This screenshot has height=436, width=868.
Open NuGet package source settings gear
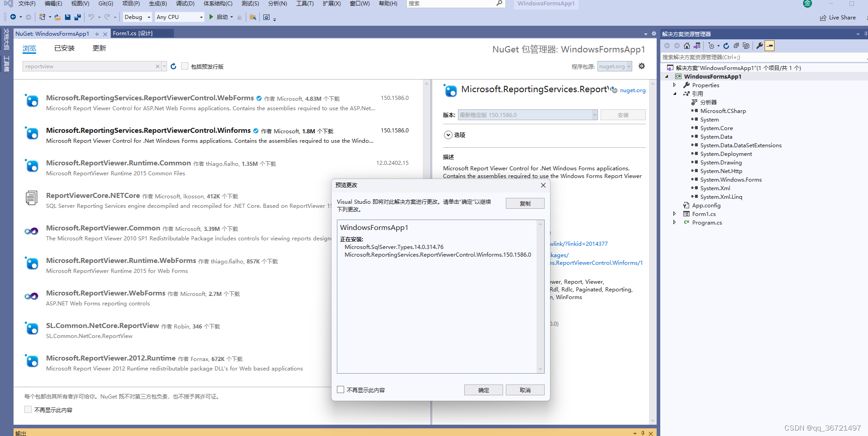[x=642, y=66]
